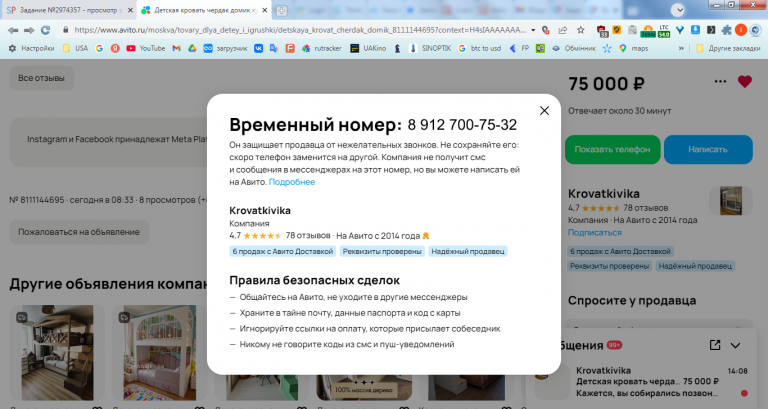Click the share page icon in address bar
The image size is (768, 409).
pyautogui.click(x=563, y=30)
